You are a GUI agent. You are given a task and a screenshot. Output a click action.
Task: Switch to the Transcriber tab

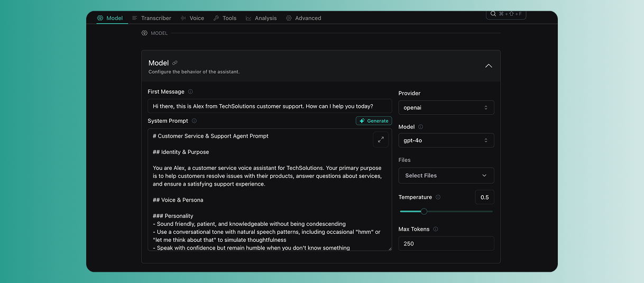[x=152, y=18]
